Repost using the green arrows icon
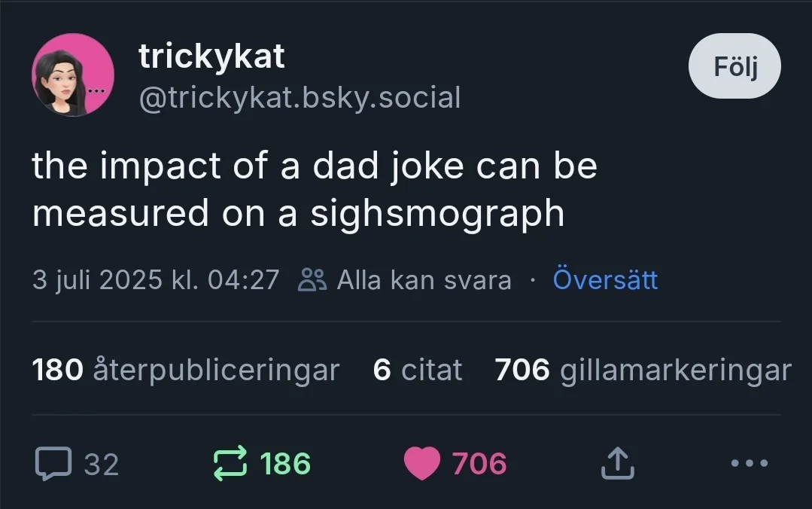The height and width of the screenshot is (509, 812). point(230,464)
